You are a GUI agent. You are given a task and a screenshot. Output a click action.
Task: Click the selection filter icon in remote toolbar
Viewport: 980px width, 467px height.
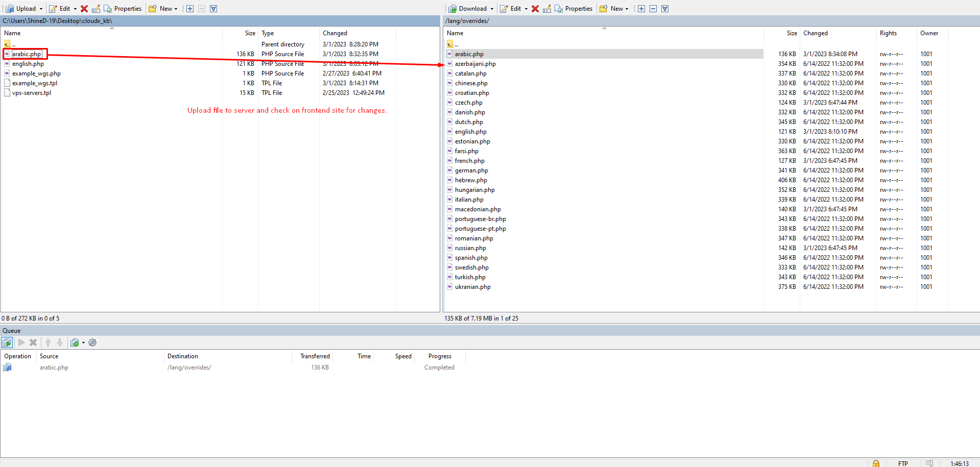tap(665, 9)
